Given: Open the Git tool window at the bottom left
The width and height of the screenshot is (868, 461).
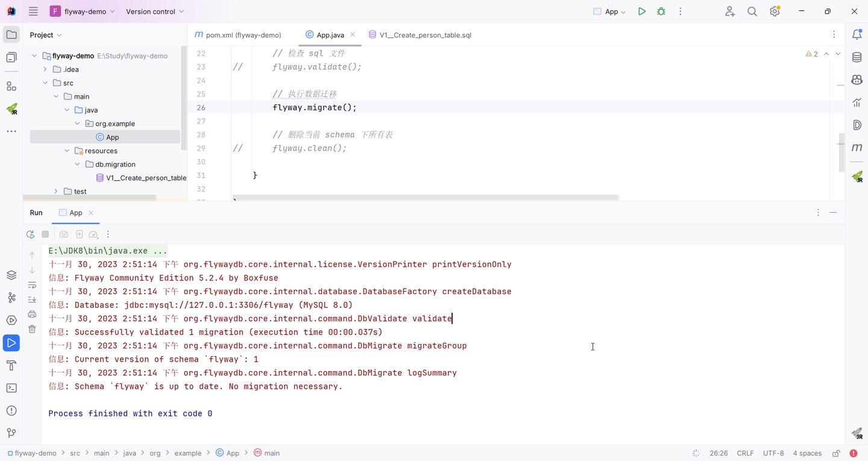Looking at the screenshot, I should [11, 433].
